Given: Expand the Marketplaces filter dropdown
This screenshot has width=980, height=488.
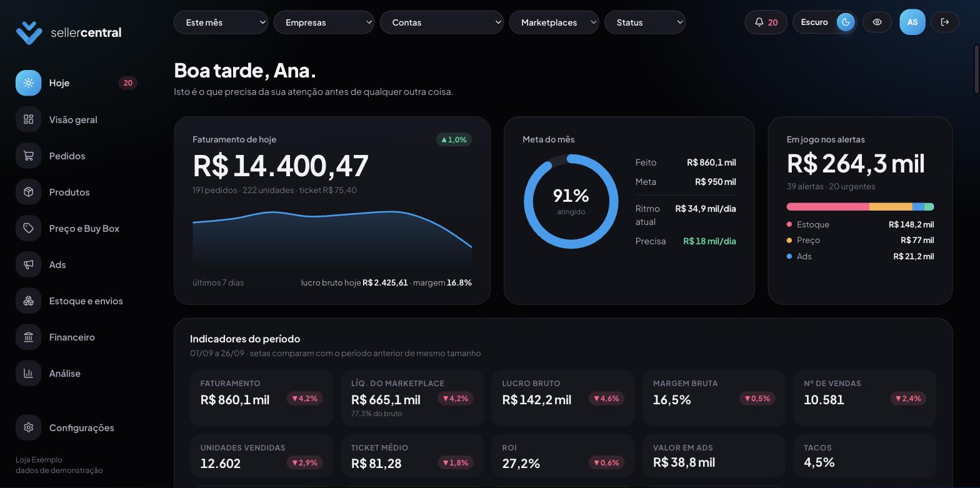Looking at the screenshot, I should (x=554, y=22).
